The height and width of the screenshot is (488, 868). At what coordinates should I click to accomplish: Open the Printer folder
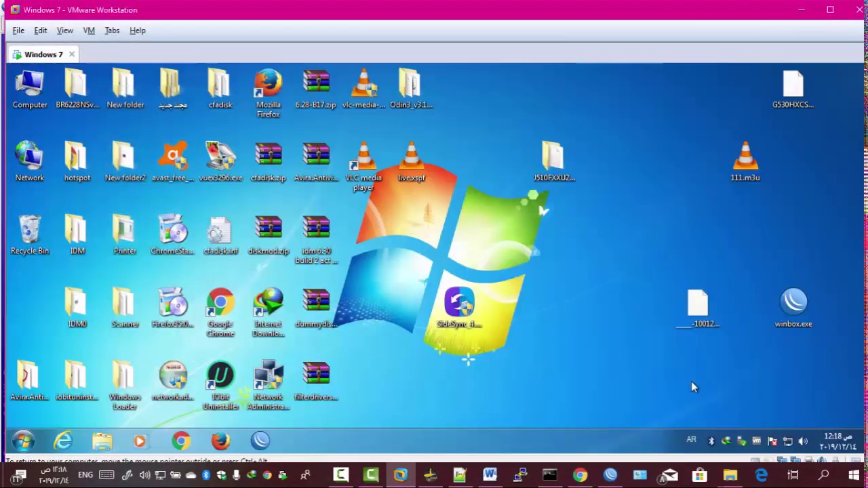click(x=125, y=235)
